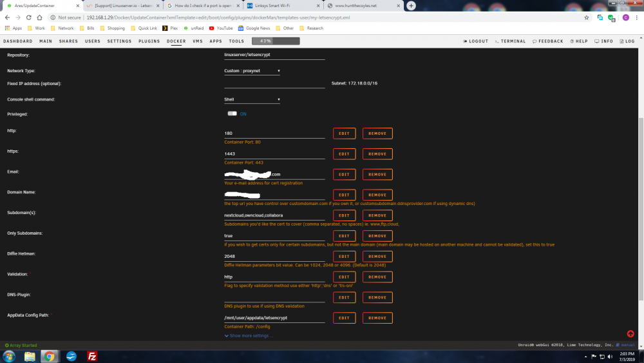644x363 pixels.
Task: Click EDIT for http port
Action: point(344,133)
